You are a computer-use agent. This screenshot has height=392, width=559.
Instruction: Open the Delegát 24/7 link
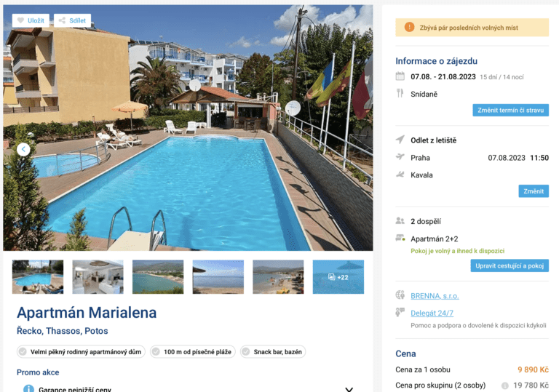pyautogui.click(x=432, y=313)
